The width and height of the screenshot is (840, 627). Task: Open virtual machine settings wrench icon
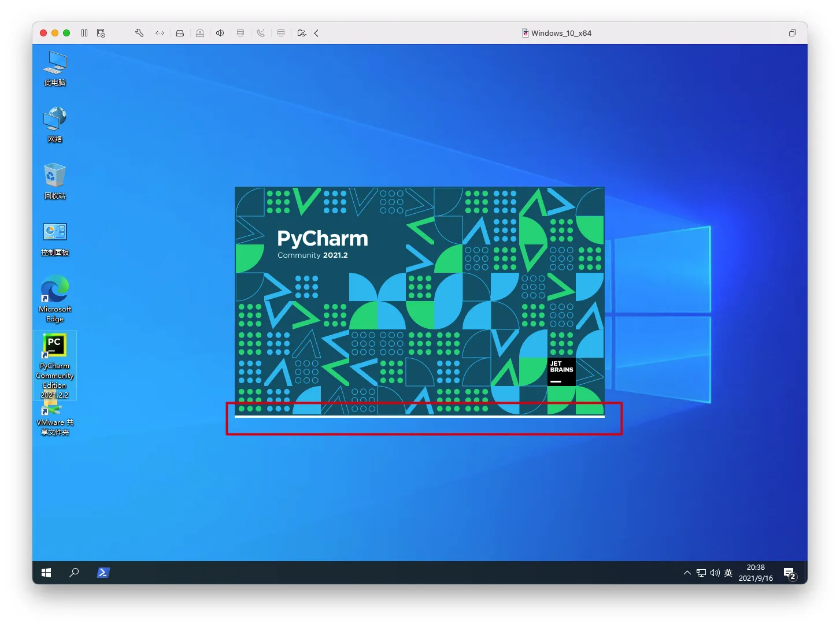click(x=139, y=33)
